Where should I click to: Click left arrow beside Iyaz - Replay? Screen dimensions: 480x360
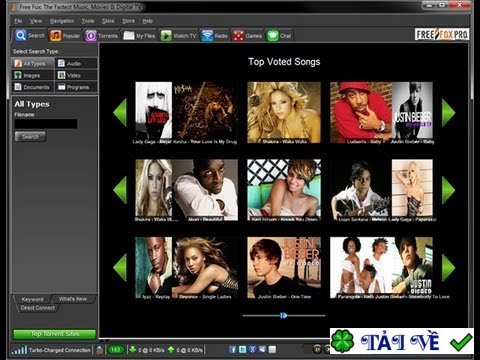(x=120, y=267)
